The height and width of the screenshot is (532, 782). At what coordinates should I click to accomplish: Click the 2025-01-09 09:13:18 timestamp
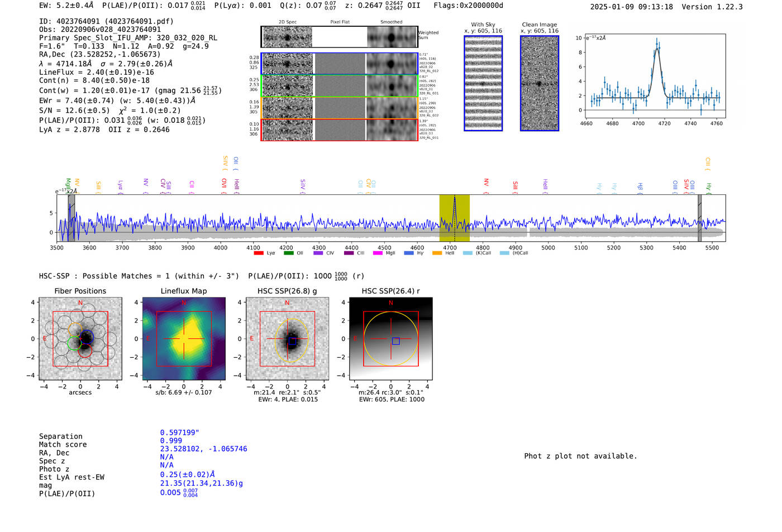632,7
